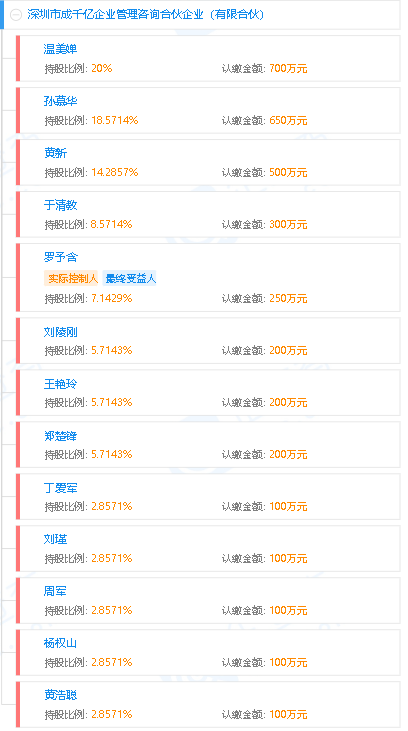Click the name 黄新

click(55, 152)
